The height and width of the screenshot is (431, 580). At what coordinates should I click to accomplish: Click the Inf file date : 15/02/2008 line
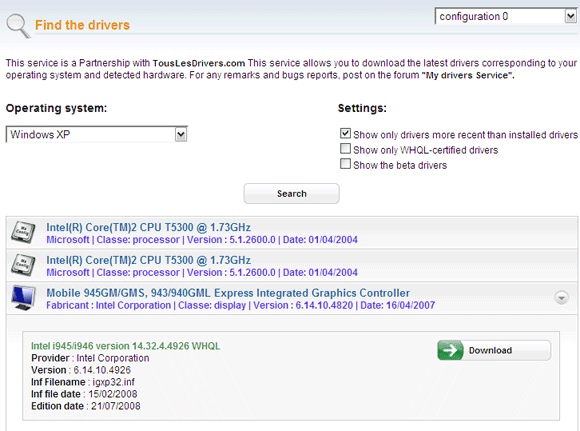click(x=84, y=394)
